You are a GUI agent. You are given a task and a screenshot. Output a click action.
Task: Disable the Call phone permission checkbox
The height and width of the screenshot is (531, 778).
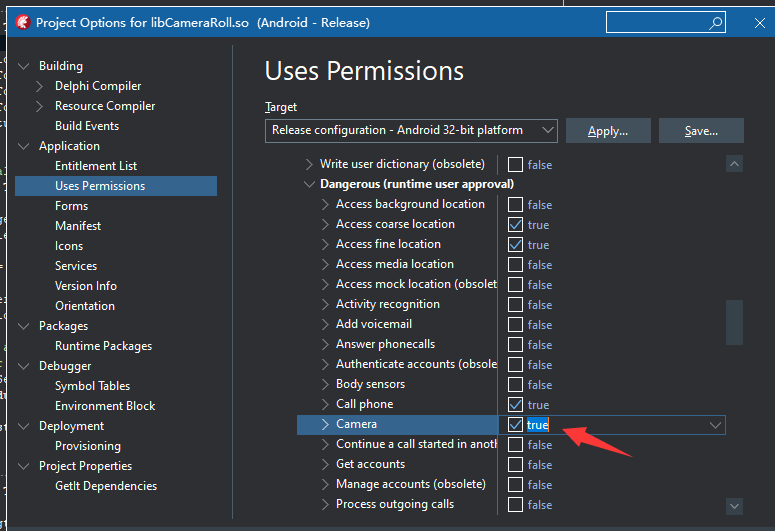(x=515, y=405)
